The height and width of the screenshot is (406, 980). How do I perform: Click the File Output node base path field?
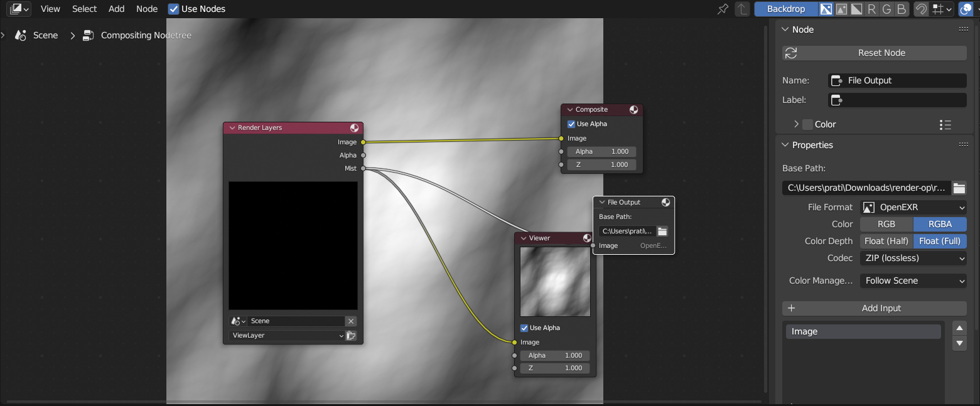[x=627, y=231]
